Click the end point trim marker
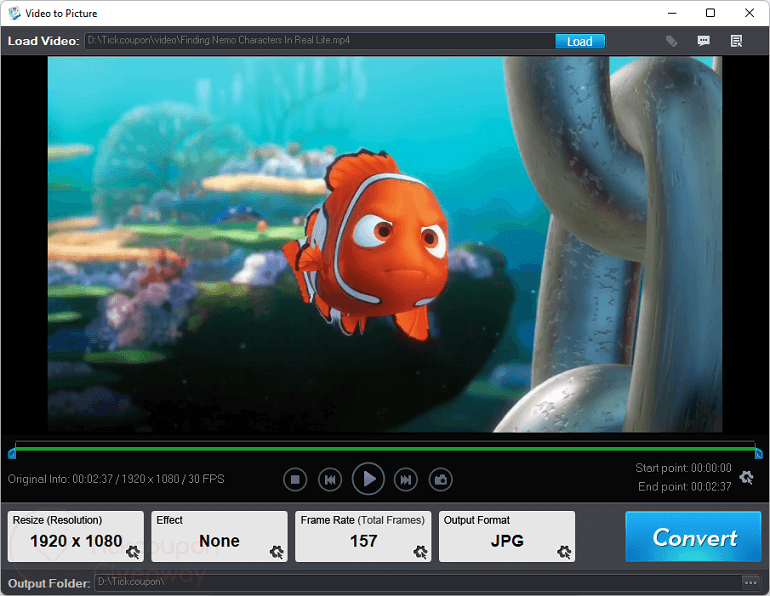Viewport: 770px width, 596px height. [758, 453]
